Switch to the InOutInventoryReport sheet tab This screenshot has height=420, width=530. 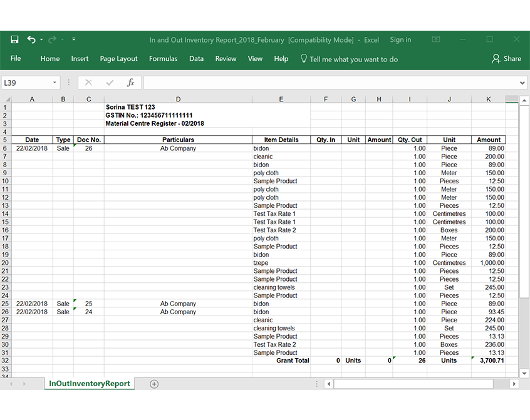90,384
